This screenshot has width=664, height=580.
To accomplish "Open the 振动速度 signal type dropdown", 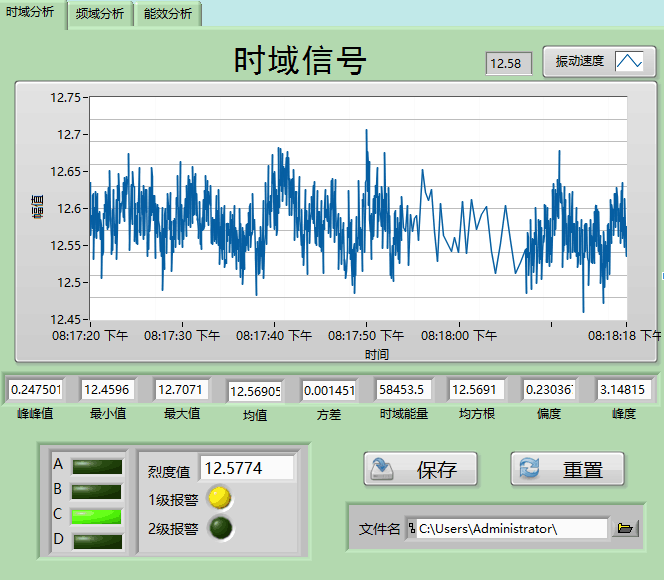I will [x=599, y=61].
